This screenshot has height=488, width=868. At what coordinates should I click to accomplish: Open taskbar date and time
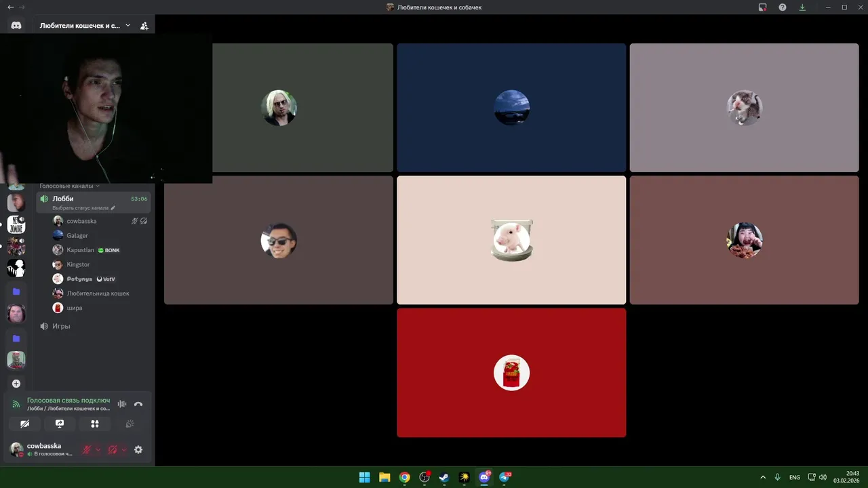[x=847, y=477]
